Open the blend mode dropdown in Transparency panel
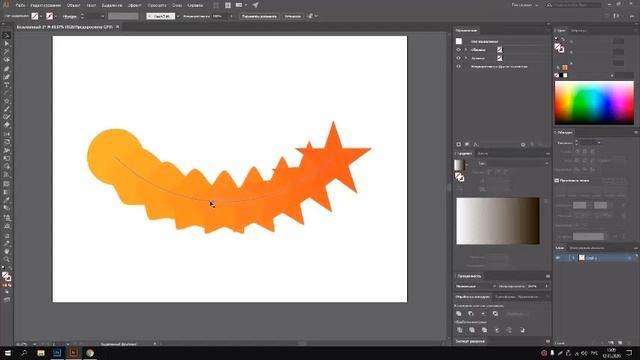Viewport: 640px width, 360px height. (x=476, y=286)
